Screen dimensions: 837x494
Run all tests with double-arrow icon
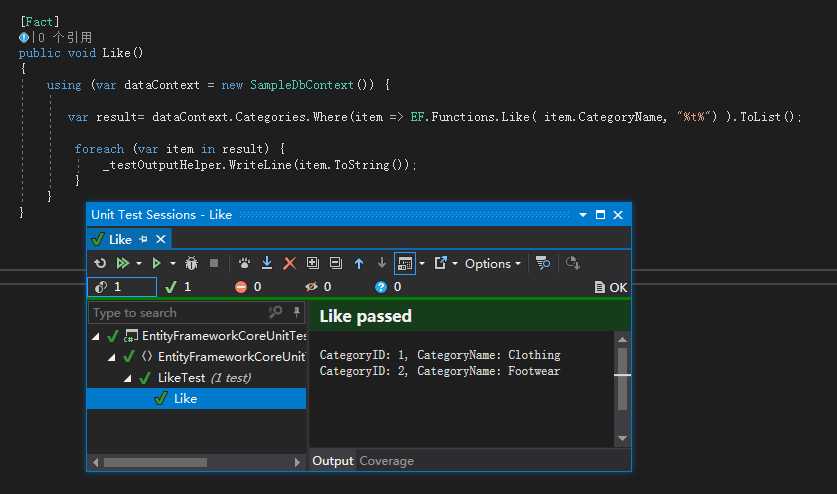pyautogui.click(x=123, y=263)
